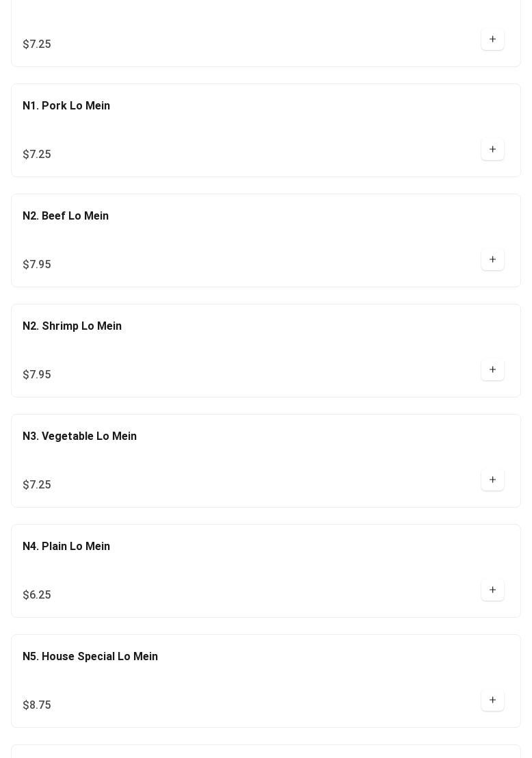Add N2. Shrimp Lo Mein to order

[492, 370]
